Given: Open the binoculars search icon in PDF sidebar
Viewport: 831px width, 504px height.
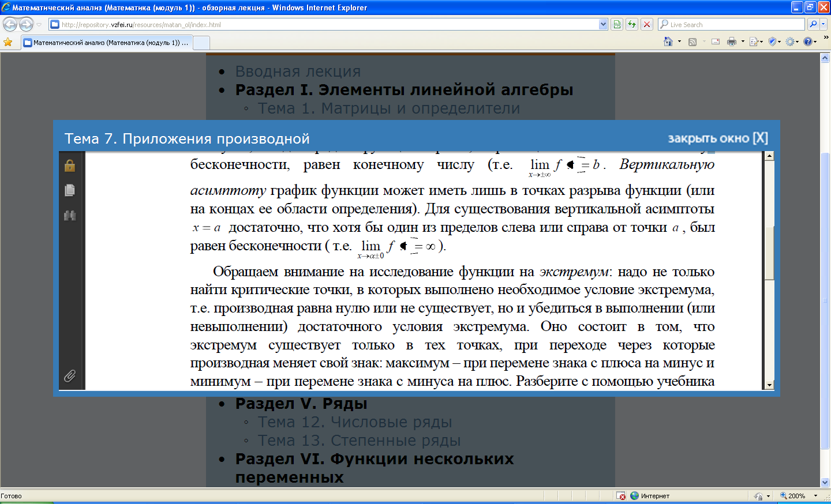Looking at the screenshot, I should 70,216.
